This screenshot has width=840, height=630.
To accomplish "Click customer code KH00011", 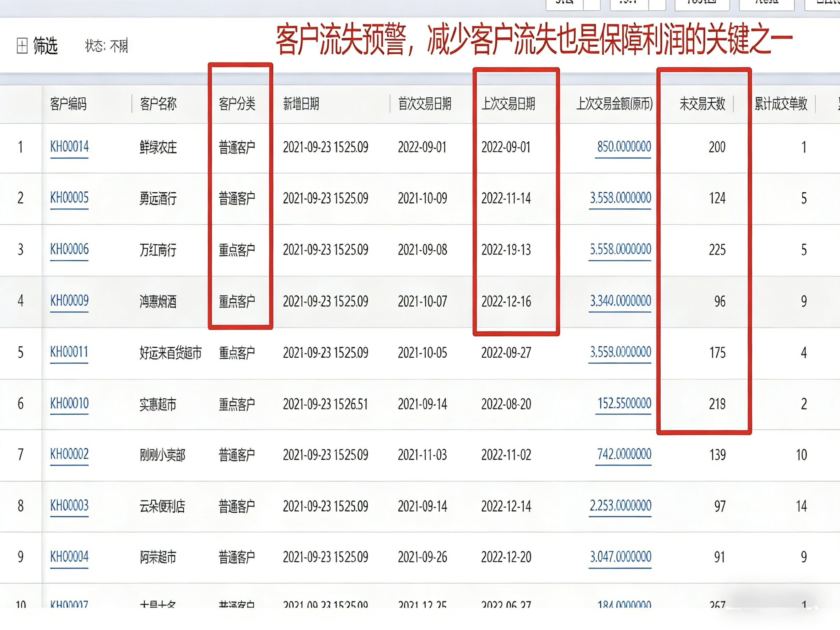I will click(x=69, y=352).
